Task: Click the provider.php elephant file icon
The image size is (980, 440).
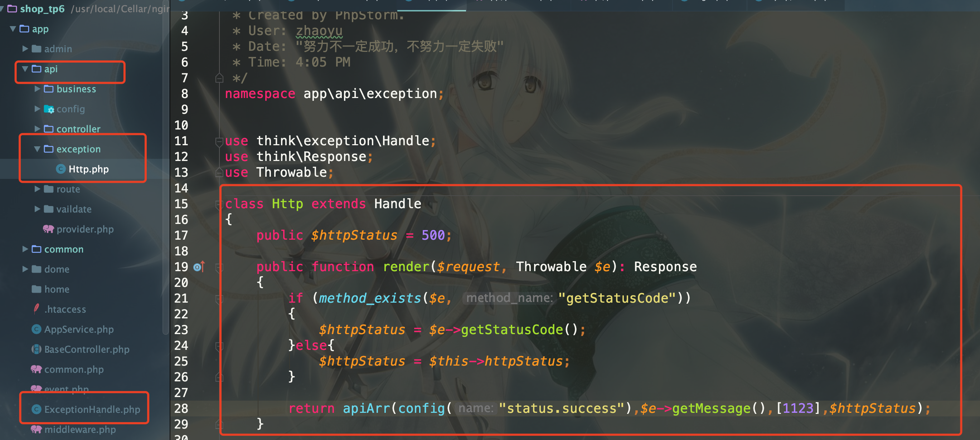Action: click(x=48, y=229)
